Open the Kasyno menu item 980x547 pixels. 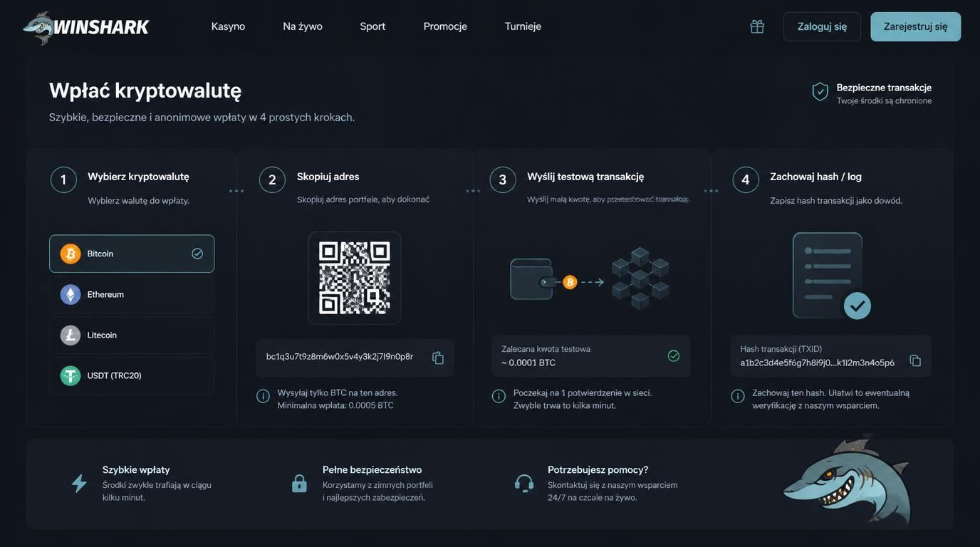tap(228, 26)
